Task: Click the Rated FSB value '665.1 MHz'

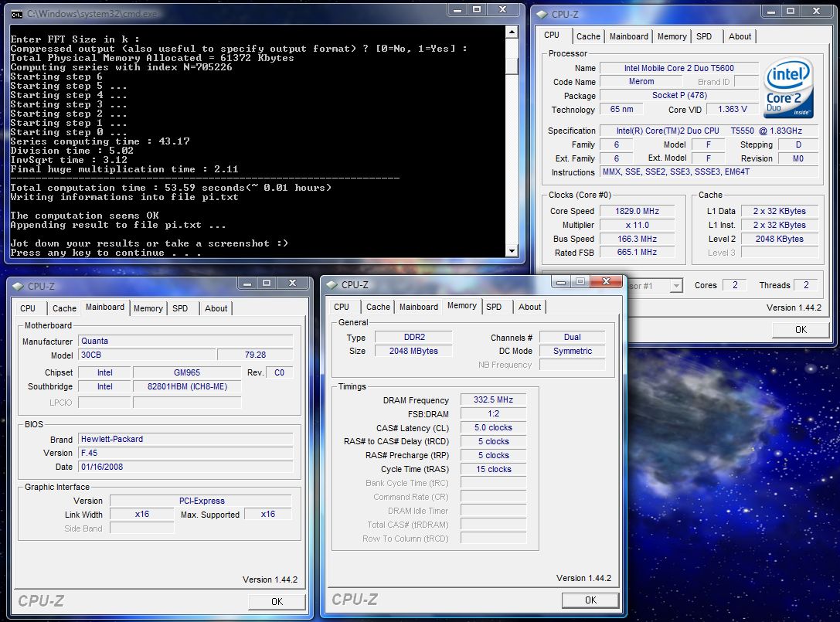Action: coord(637,253)
